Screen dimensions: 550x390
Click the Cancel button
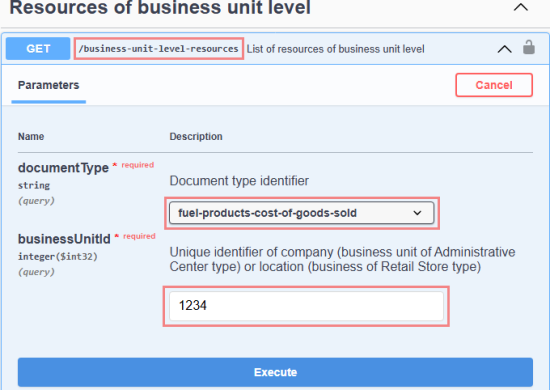[x=494, y=85]
